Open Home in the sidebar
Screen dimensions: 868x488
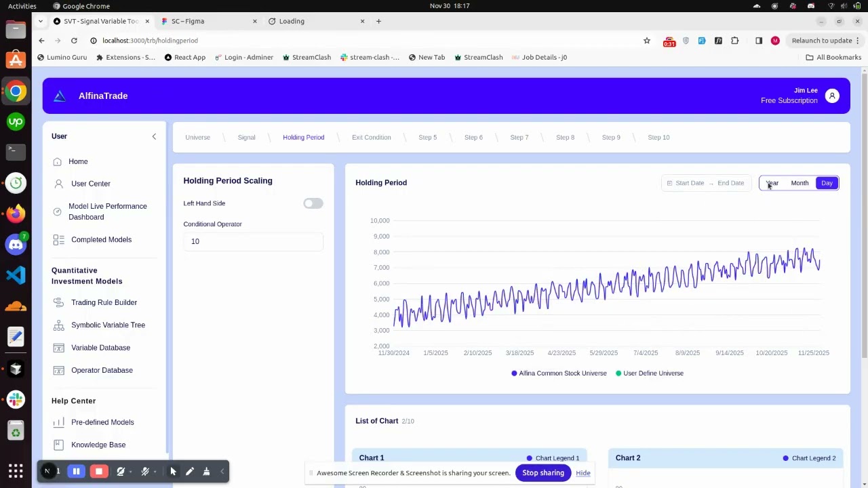78,161
